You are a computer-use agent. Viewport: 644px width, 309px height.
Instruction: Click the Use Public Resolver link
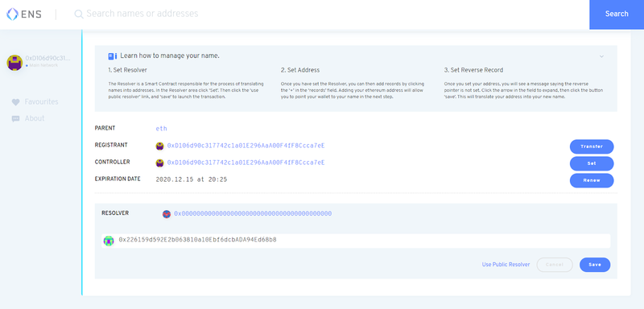tap(506, 265)
